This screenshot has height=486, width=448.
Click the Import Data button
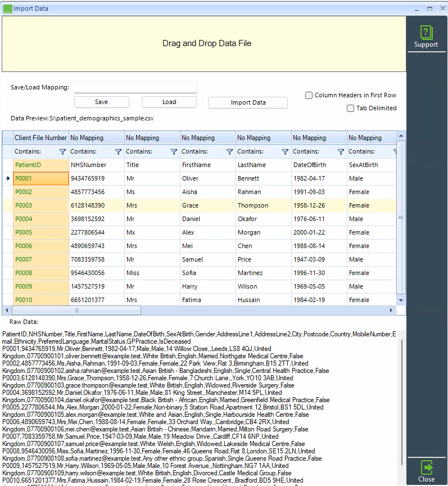(x=248, y=102)
